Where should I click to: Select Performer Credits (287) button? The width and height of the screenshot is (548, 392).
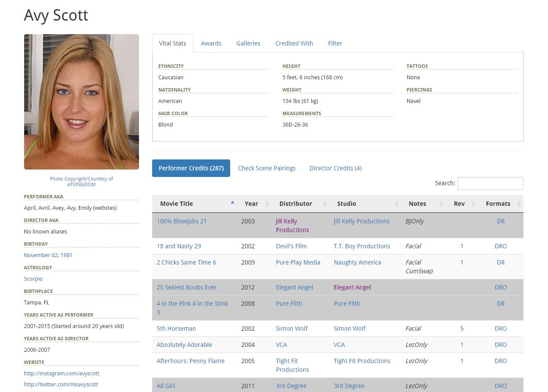pyautogui.click(x=191, y=168)
